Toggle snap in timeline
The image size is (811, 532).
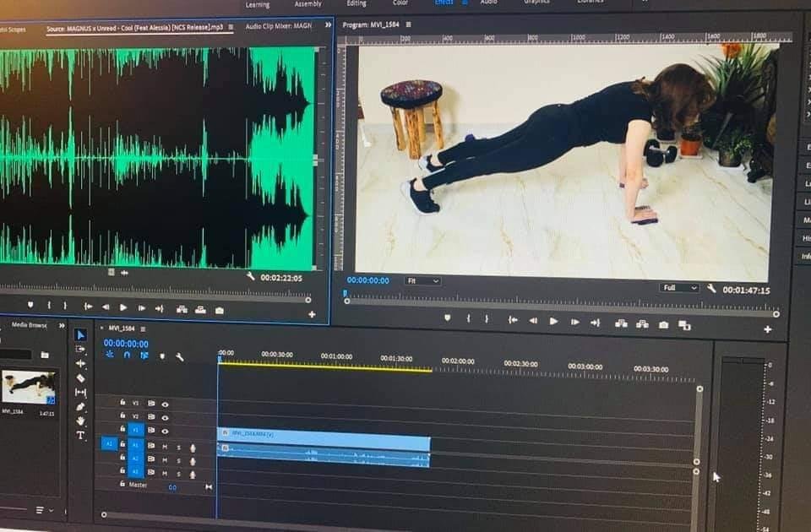tap(127, 356)
